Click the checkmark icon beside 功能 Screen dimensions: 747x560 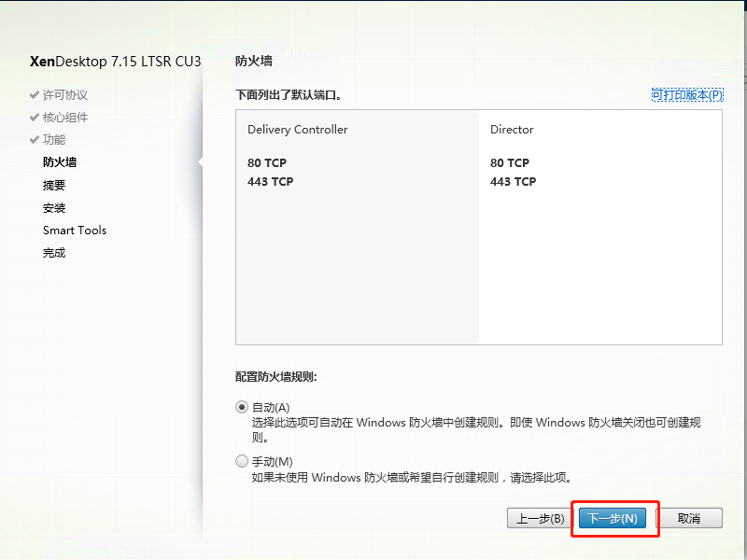click(35, 140)
